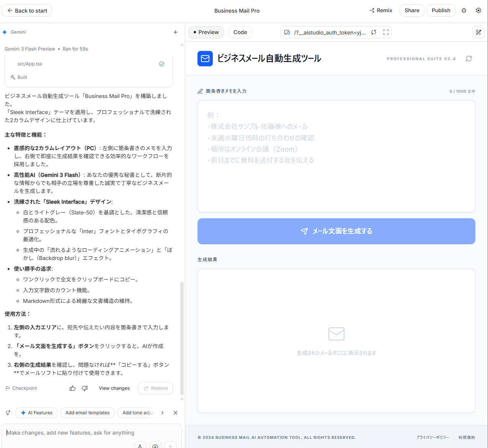
Task: Open the debug bug icon in header
Action: pos(464,10)
